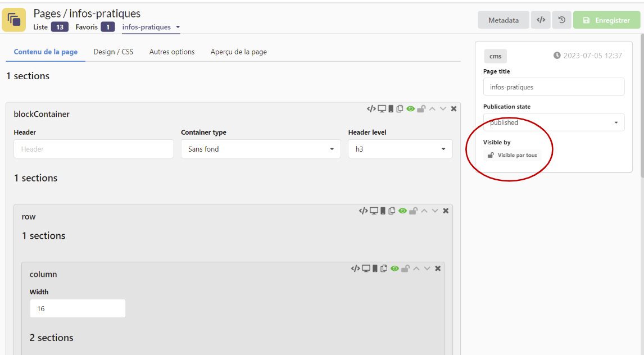
Task: Click the Pages stack icon top-left
Action: coord(14,20)
